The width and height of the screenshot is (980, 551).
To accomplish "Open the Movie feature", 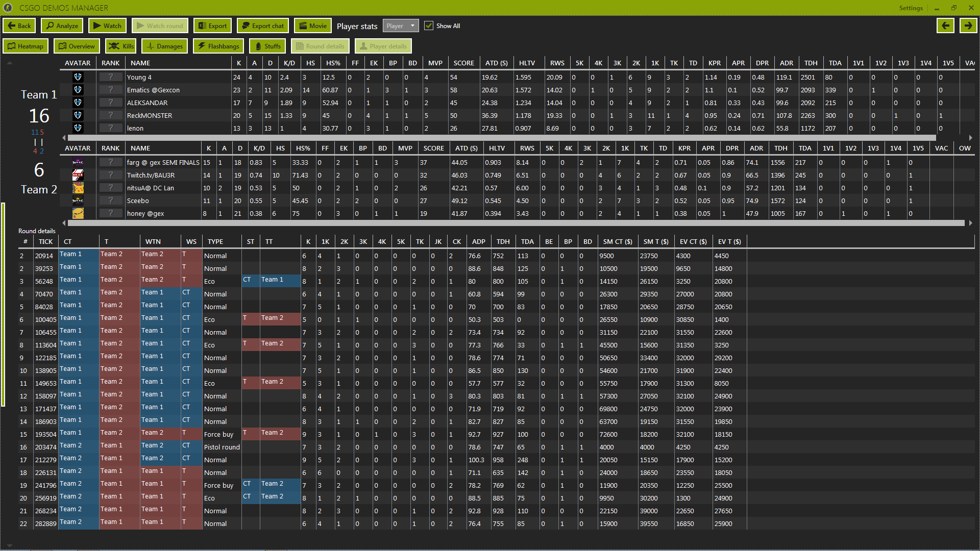I will pos(313,26).
